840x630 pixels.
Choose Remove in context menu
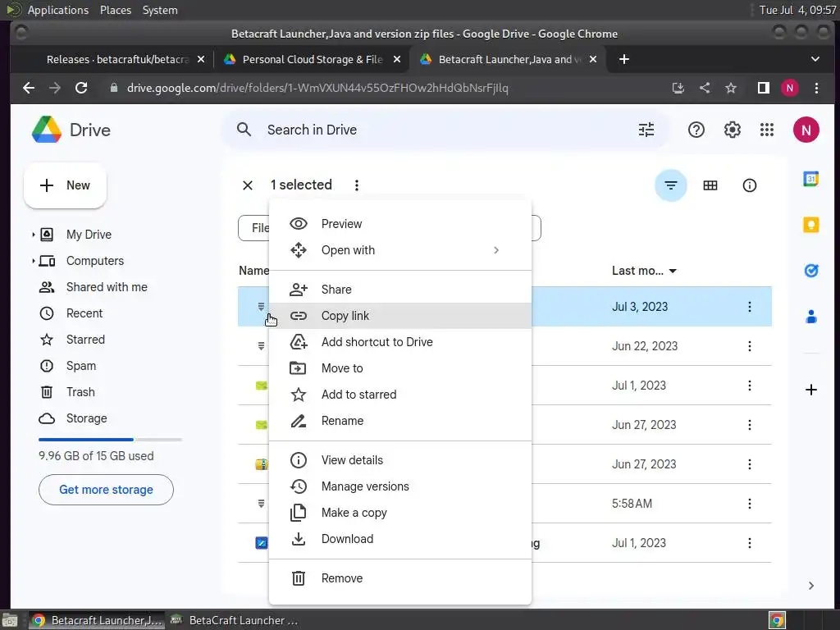point(399,578)
